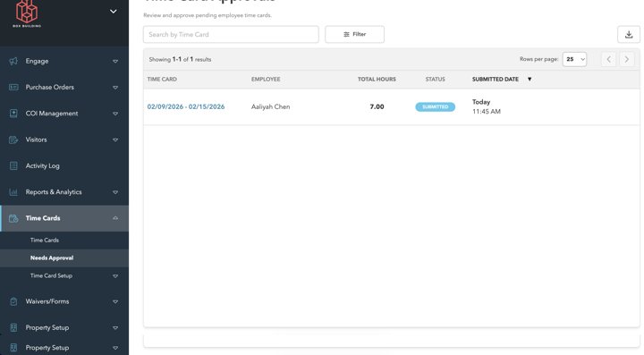Click the Filter button

pos(355,35)
